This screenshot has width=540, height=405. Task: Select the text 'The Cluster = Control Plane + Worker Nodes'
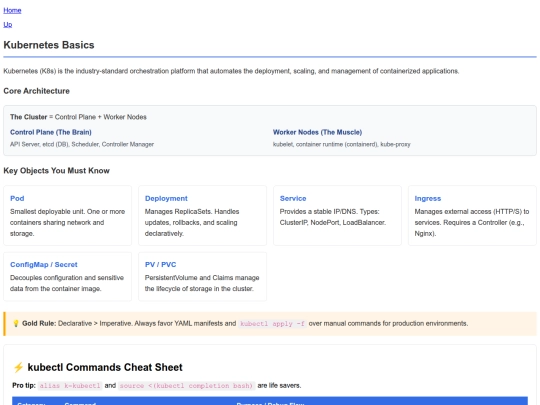78,117
